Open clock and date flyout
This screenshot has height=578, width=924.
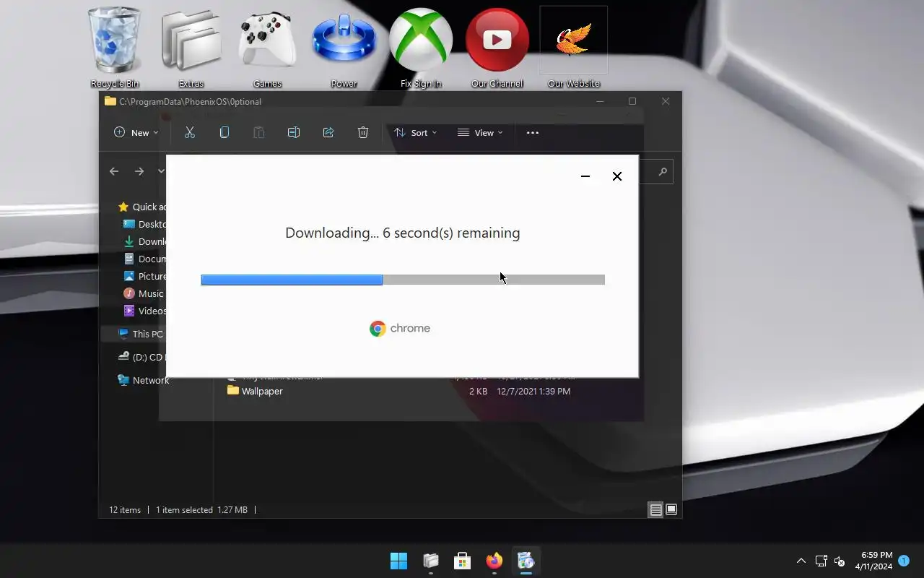pos(873,561)
